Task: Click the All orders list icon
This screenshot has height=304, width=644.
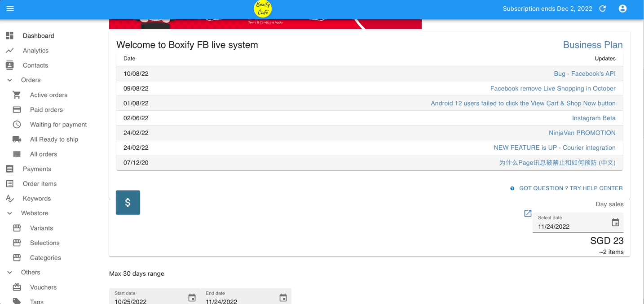Action: [x=17, y=154]
